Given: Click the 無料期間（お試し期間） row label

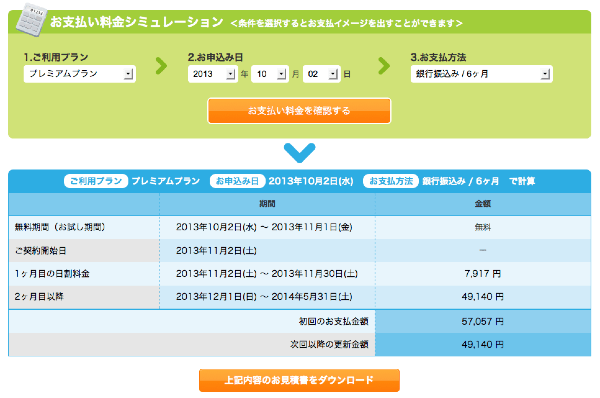Looking at the screenshot, I should tap(60, 227).
